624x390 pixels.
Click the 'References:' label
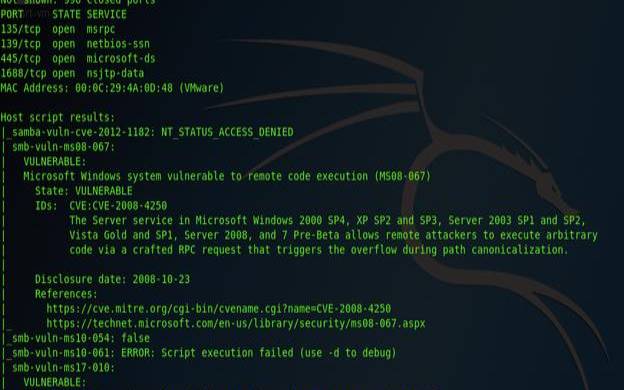coord(66,294)
